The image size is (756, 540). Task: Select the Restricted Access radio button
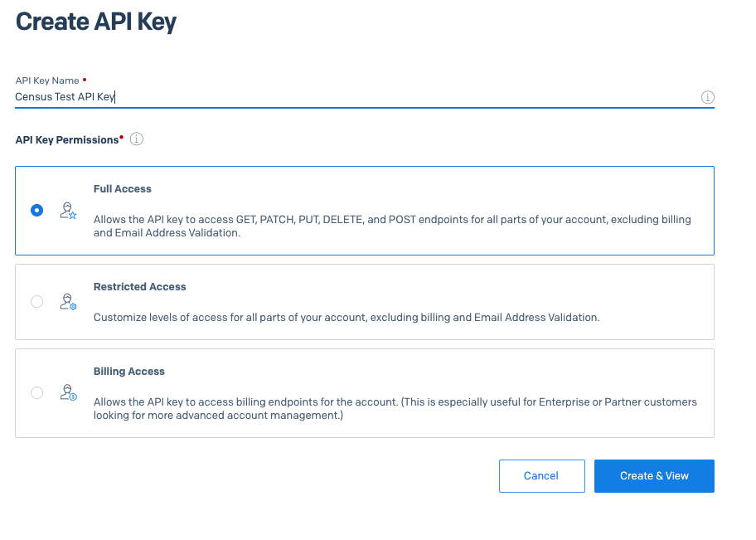(36, 302)
